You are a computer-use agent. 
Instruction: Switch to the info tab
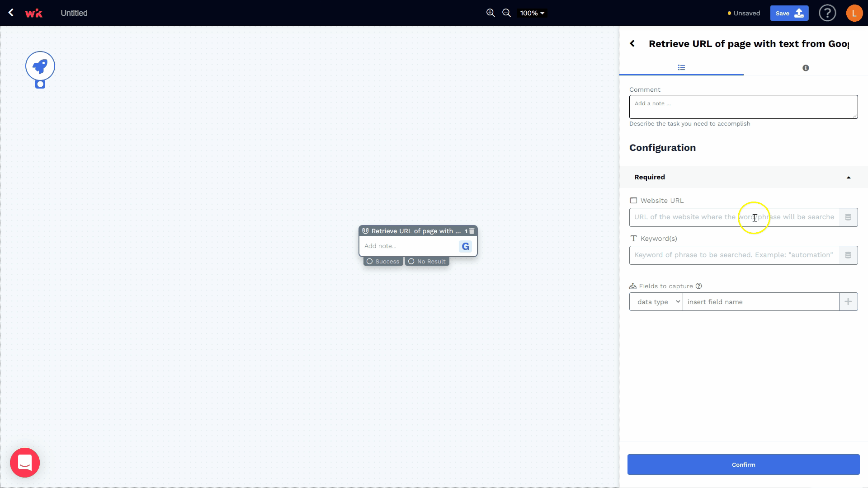806,68
